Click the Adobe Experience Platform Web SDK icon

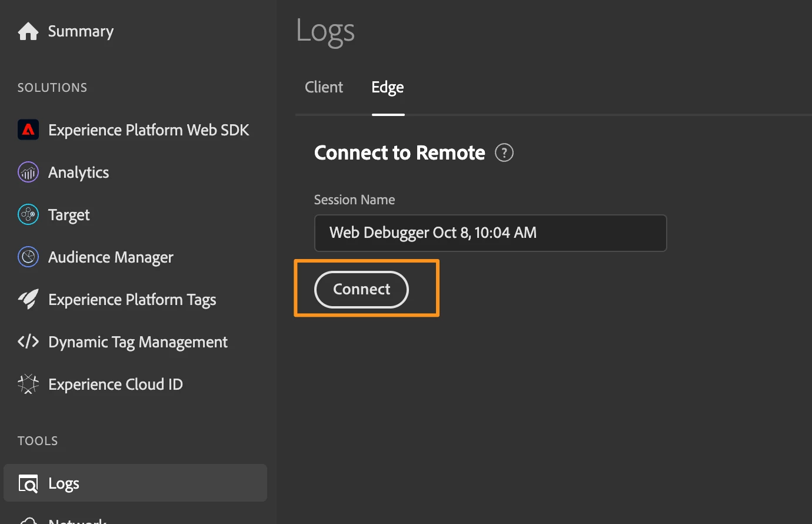28,130
